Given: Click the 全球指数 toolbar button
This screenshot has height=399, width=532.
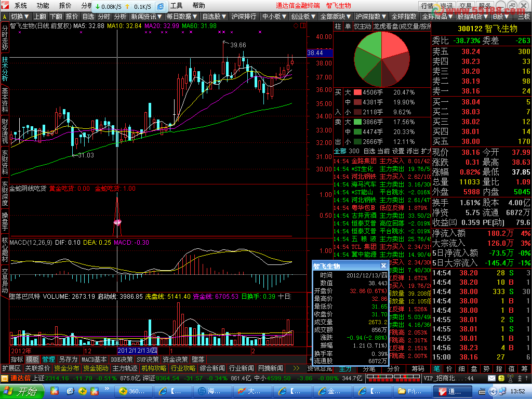Looking at the screenshot, I should click(x=404, y=16).
